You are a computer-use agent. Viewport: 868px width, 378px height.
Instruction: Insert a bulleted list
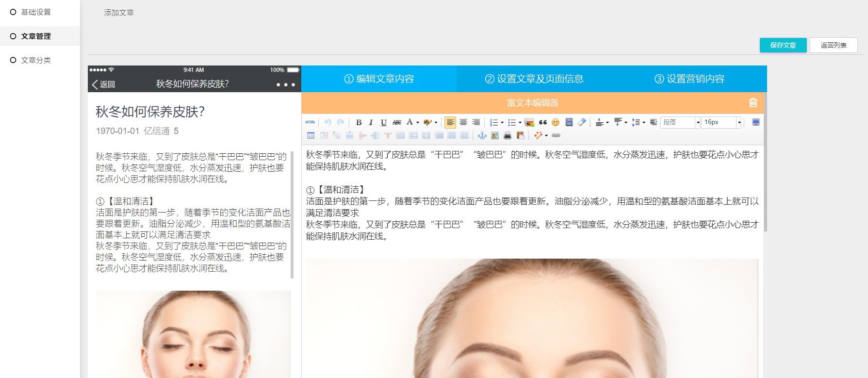512,122
